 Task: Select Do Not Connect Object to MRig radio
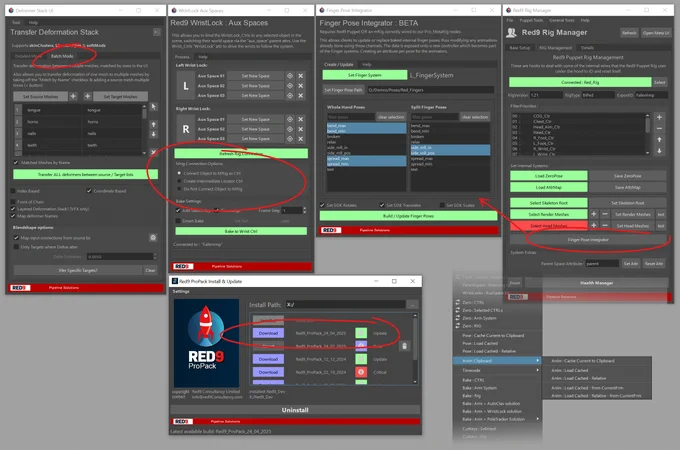179,189
